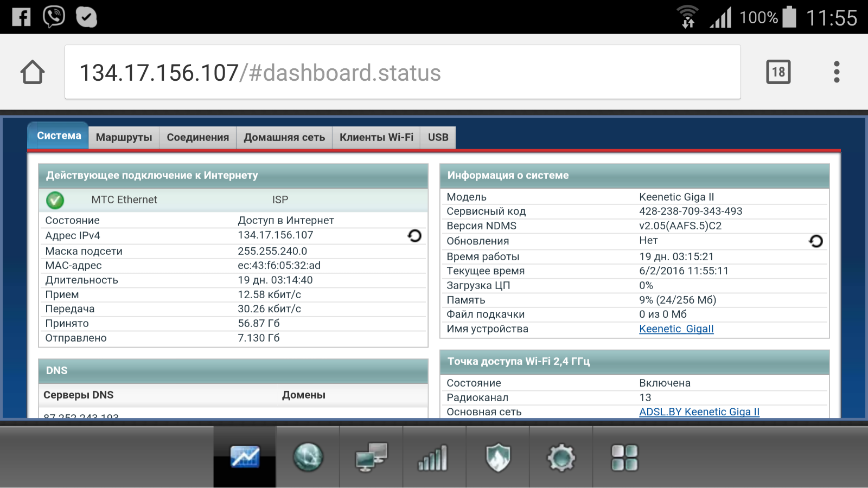Select the swap file value 0 из 0 Мб
Viewport: 868px width, 488px height.
pos(663,314)
